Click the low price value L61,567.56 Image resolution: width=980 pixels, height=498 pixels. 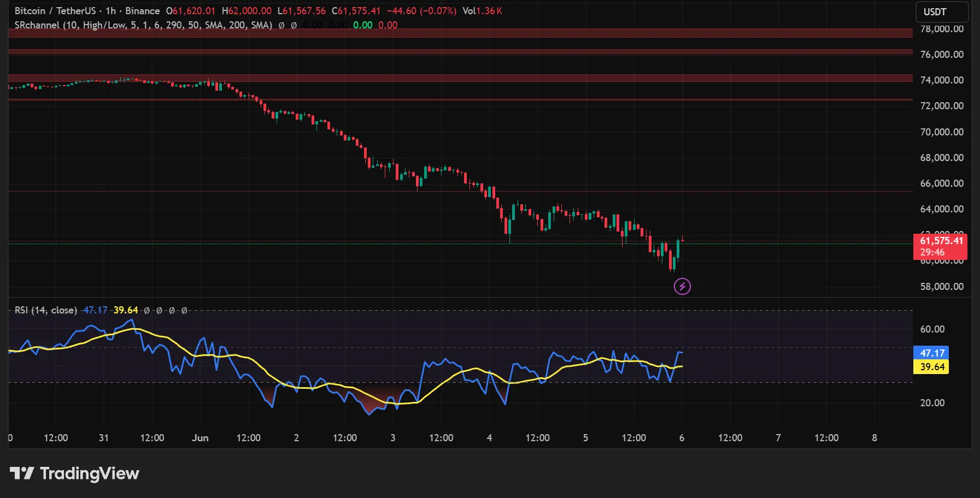(x=301, y=11)
